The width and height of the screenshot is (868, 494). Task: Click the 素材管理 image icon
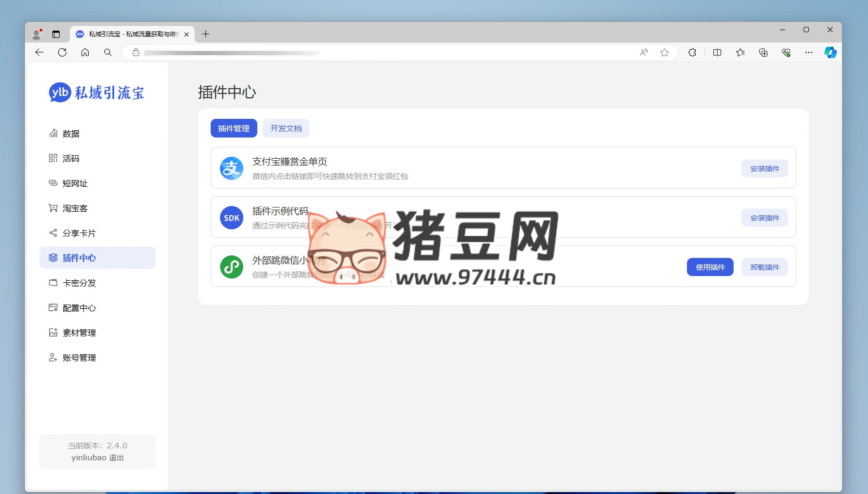click(53, 333)
